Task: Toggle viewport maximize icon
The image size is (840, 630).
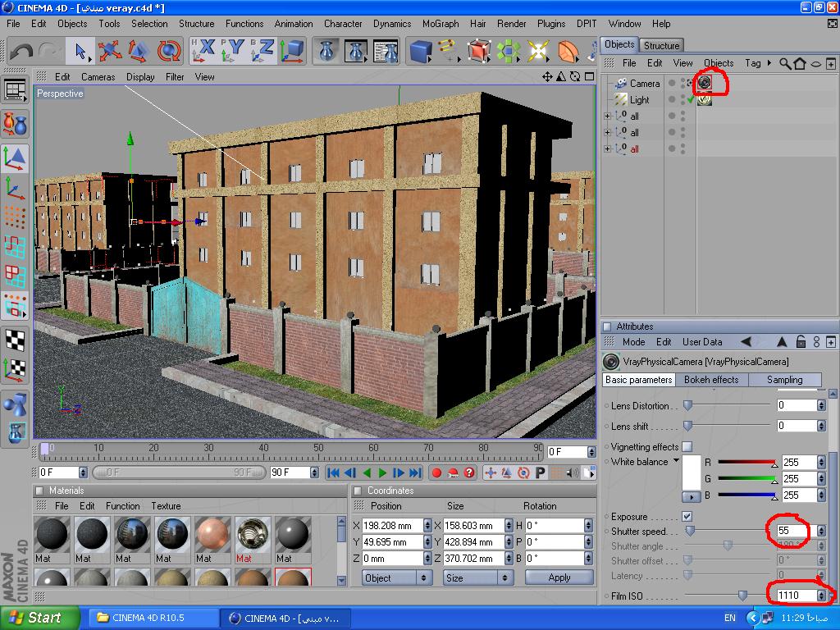Action: 589,76
